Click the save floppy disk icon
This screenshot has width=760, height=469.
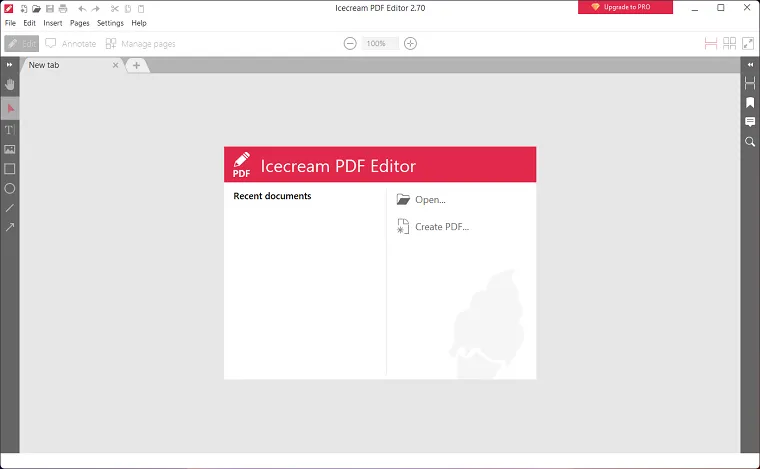tap(49, 8)
